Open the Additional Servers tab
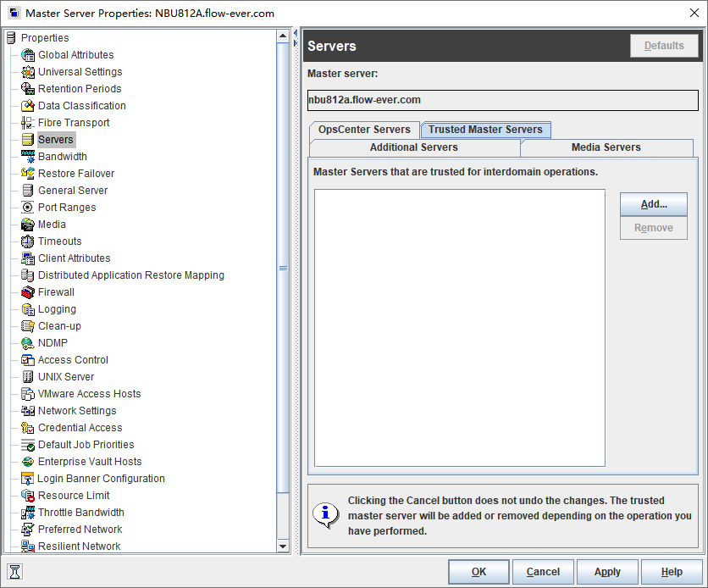The height and width of the screenshot is (588, 708). click(414, 147)
